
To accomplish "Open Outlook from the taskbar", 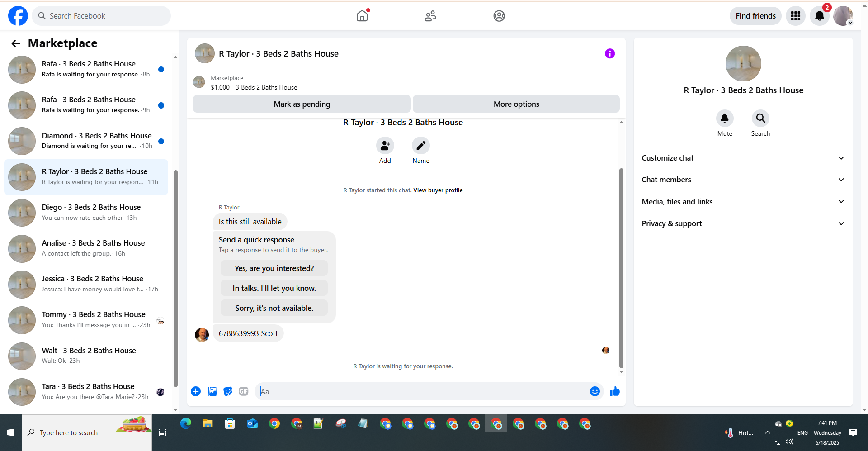I will (252, 424).
